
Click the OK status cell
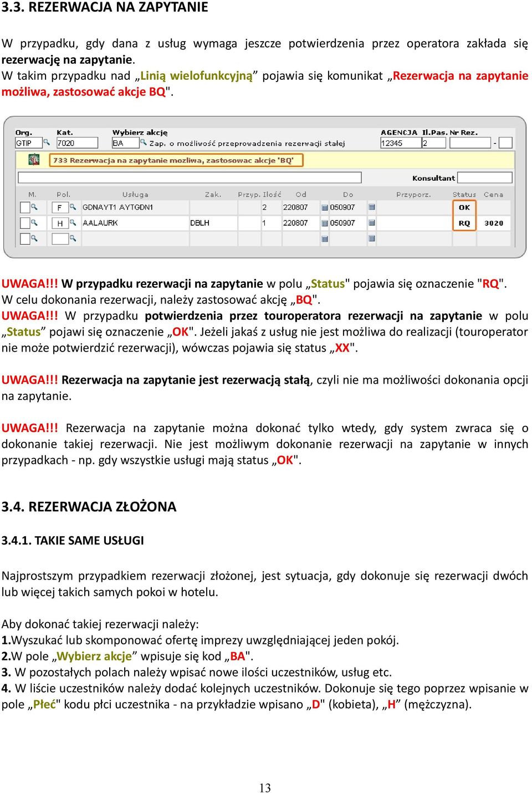(464, 207)
